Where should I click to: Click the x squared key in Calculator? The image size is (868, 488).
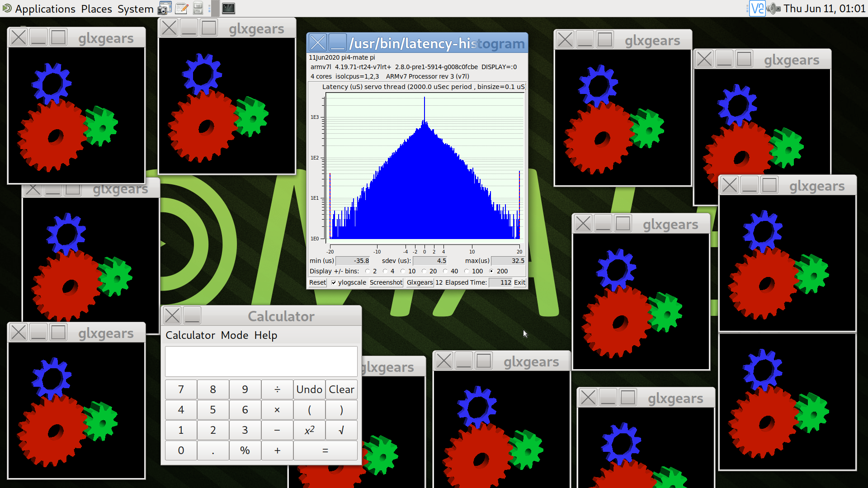tap(309, 430)
